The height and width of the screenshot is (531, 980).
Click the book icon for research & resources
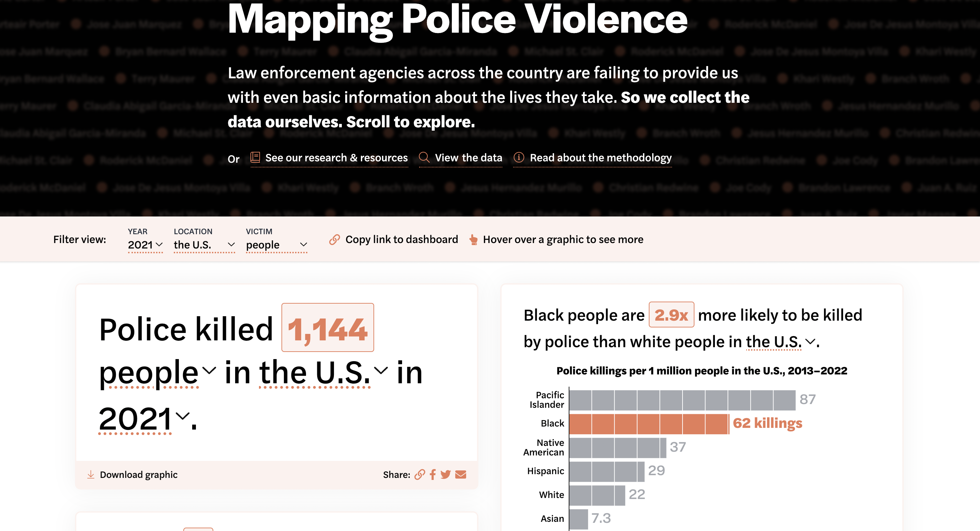pos(255,157)
